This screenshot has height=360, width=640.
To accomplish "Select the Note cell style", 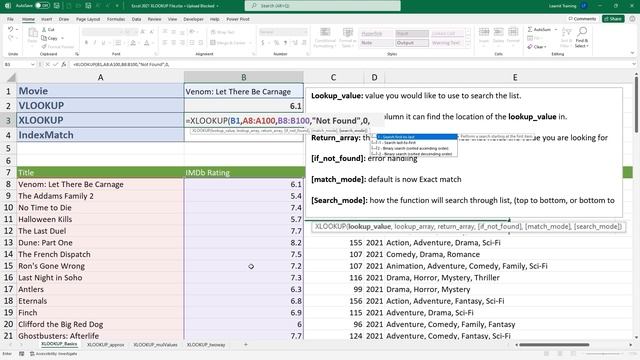I will pos(376,43).
